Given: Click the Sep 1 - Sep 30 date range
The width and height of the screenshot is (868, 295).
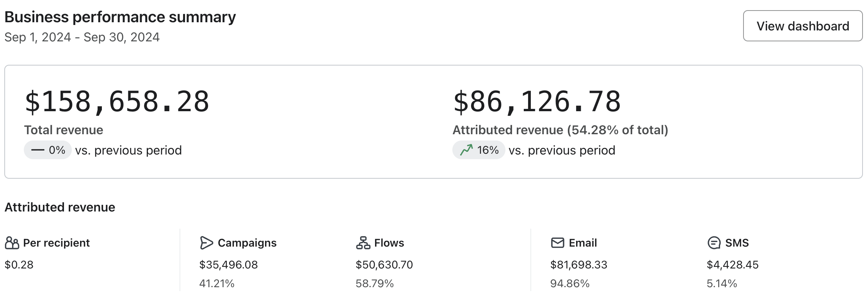Looking at the screenshot, I should pos(82,37).
